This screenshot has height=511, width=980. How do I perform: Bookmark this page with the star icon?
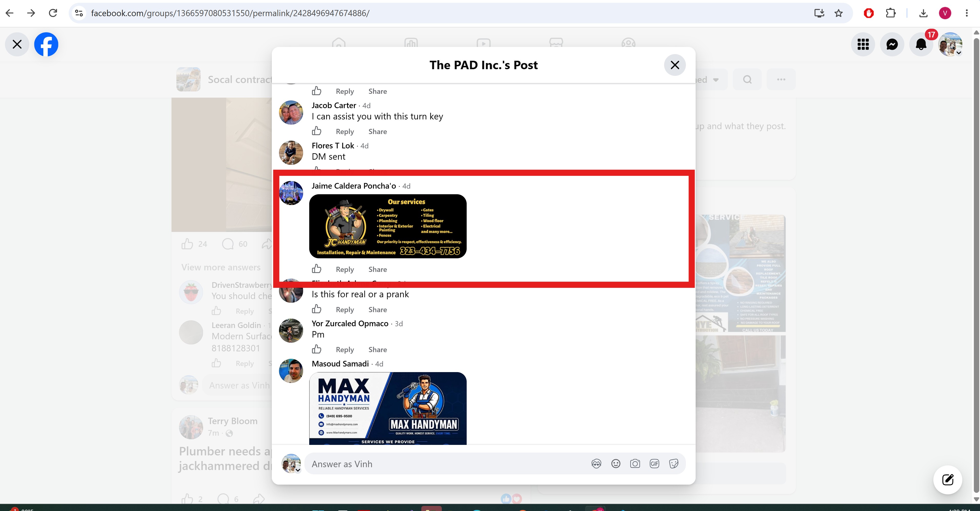[838, 13]
